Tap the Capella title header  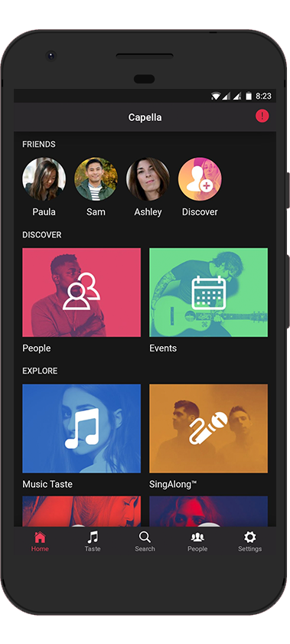[145, 117]
